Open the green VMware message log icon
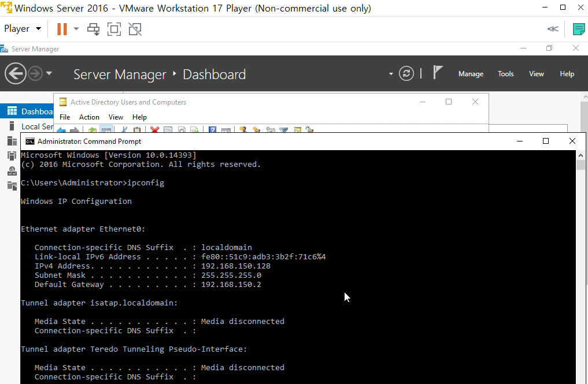 579,29
